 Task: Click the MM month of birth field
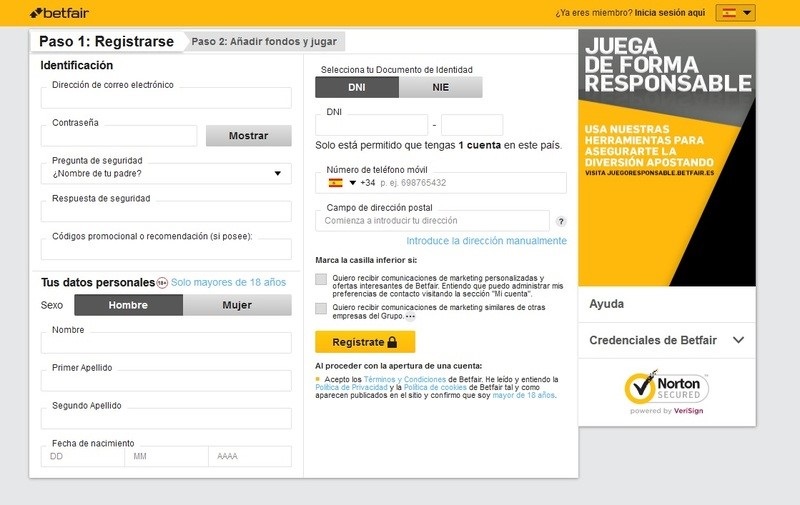coord(166,457)
